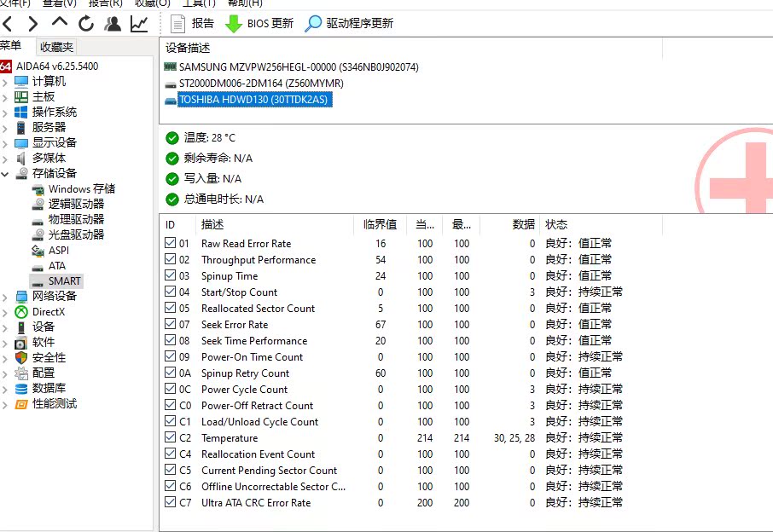
Task: Expand the DirectX tree node
Action: [5, 312]
